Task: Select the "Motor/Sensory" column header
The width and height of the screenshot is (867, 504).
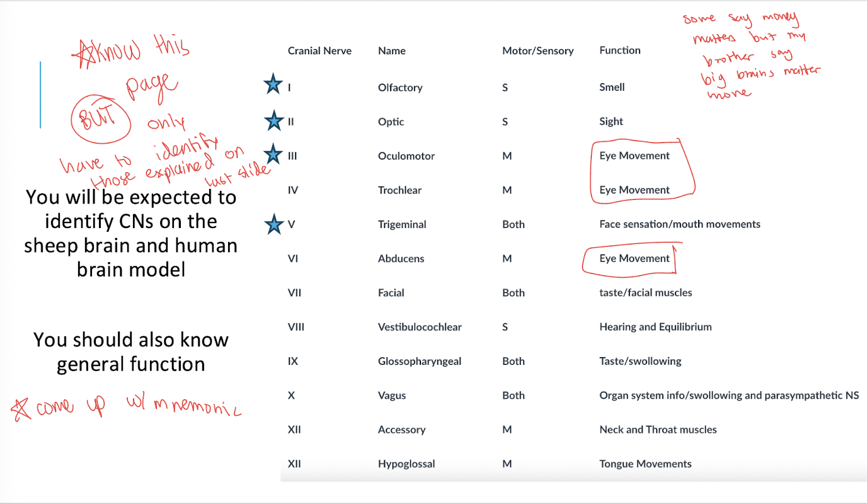Action: (x=538, y=51)
